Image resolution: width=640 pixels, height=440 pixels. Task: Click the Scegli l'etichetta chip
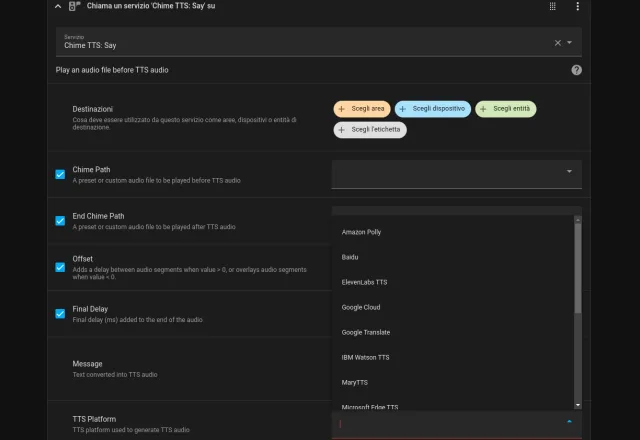point(370,130)
